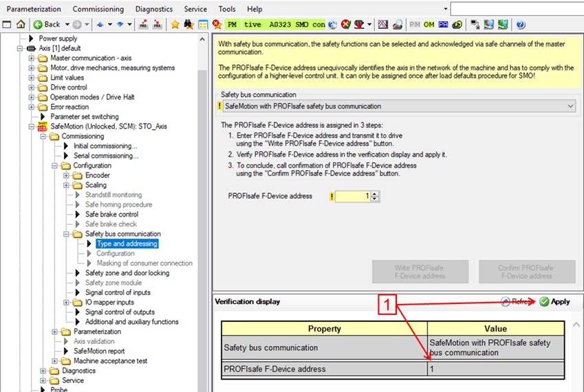Click the error reset drive icon

tap(359, 25)
